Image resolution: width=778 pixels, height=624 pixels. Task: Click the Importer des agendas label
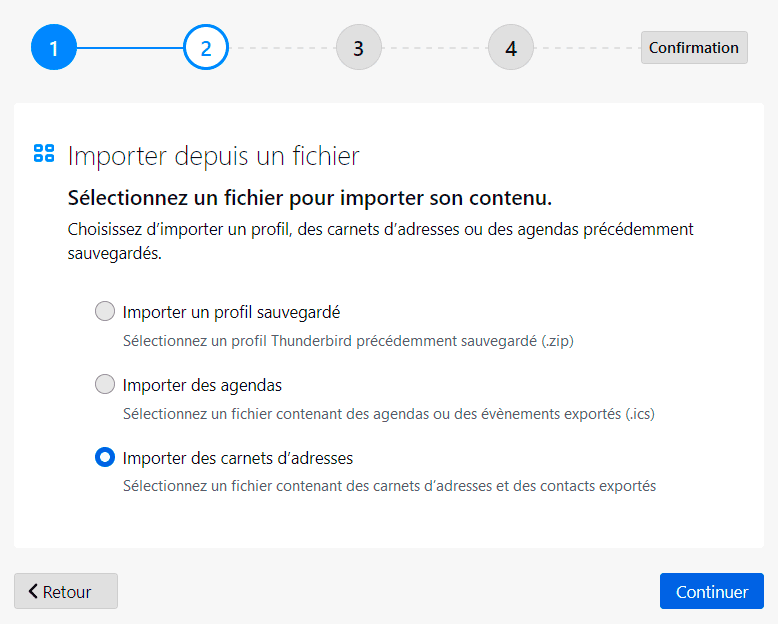tap(202, 385)
